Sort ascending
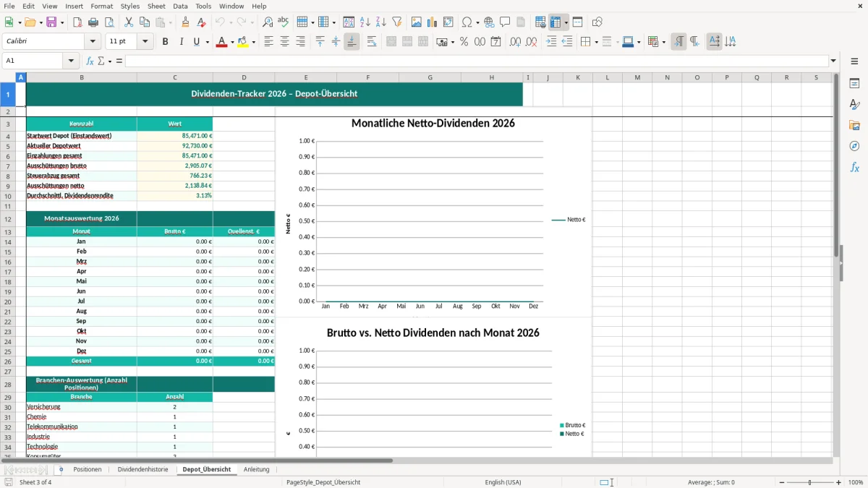Screen dimensions: 868x488 coord(365,22)
